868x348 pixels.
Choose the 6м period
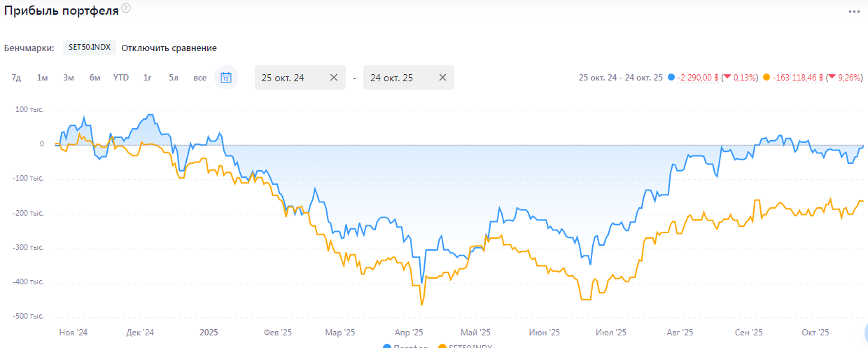[94, 78]
